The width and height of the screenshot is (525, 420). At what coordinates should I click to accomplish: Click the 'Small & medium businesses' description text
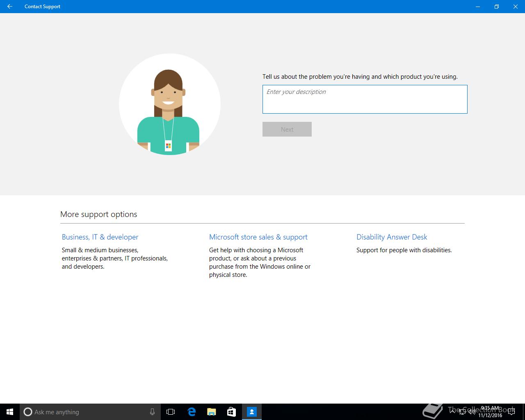[x=115, y=258]
